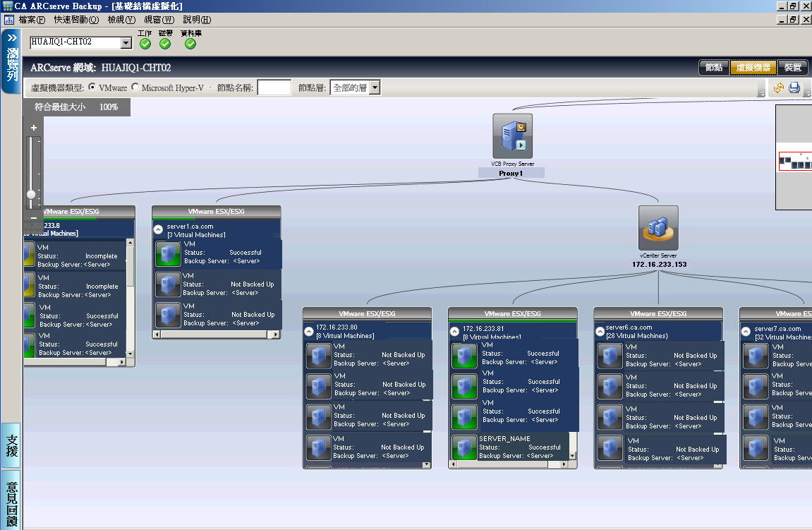Select first VM icon in 172.16.233.80 panel
812x530 pixels.
318,356
